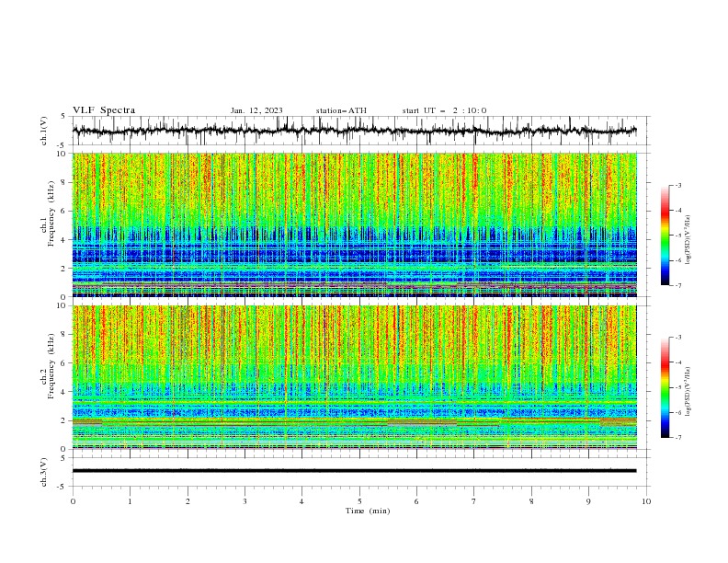Select the date text "Jan. 12, 2023"
The image size is (728, 563).
click(x=256, y=110)
